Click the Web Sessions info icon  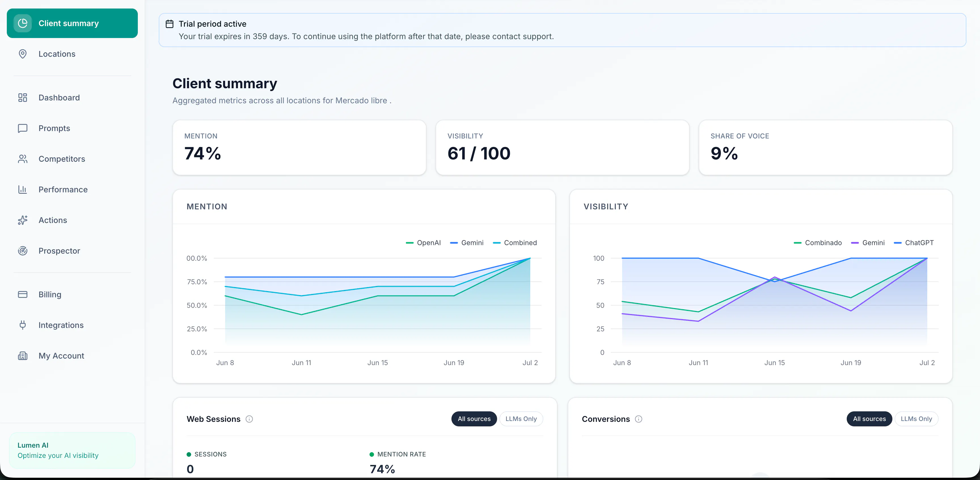coord(249,419)
